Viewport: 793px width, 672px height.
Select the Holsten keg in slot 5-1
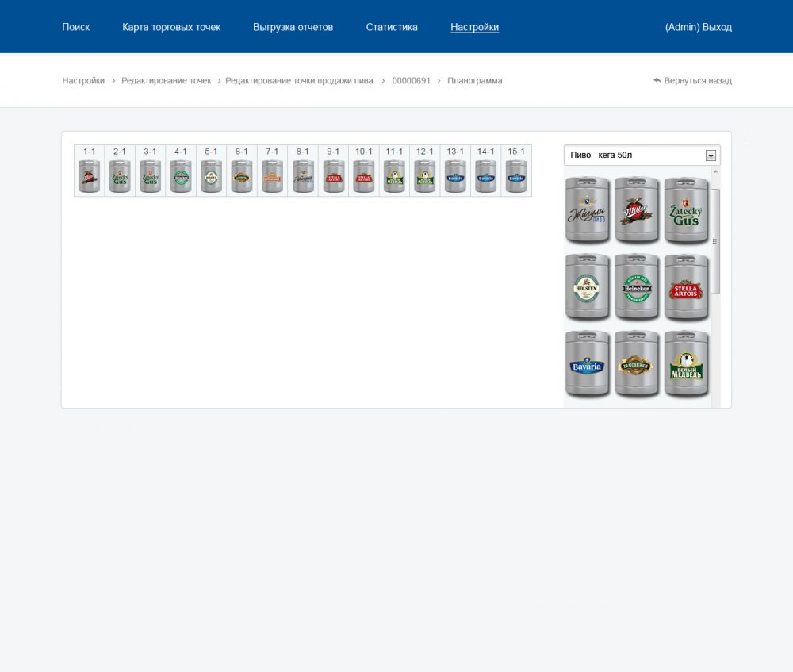pyautogui.click(x=212, y=176)
